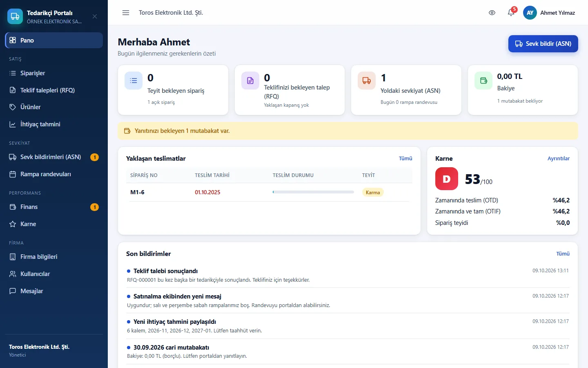Open İhtiyaç tahmini page
Image resolution: width=588 pixels, height=368 pixels.
pos(54,124)
